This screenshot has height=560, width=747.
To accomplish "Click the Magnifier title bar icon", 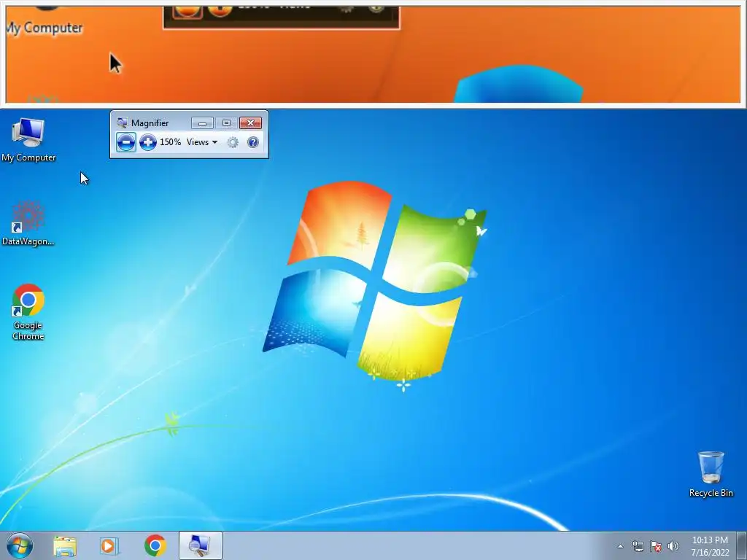I will tap(122, 122).
